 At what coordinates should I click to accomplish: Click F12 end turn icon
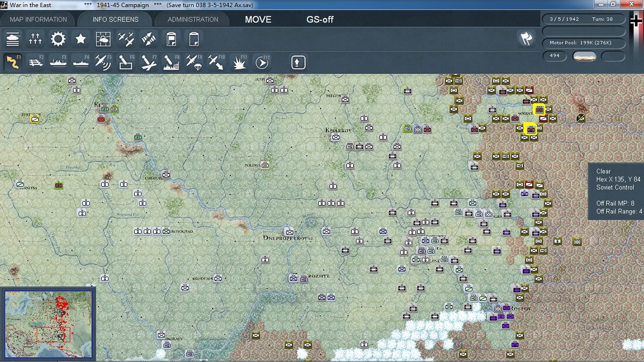click(x=262, y=62)
